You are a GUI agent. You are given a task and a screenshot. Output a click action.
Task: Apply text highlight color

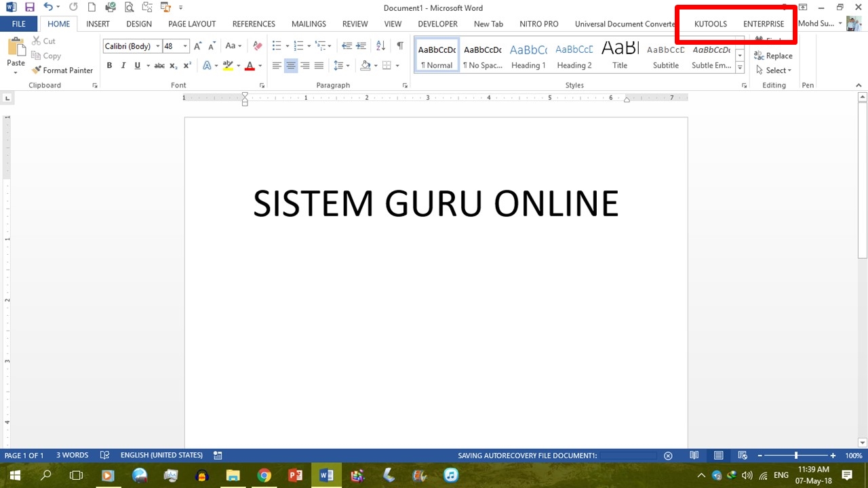(x=228, y=66)
